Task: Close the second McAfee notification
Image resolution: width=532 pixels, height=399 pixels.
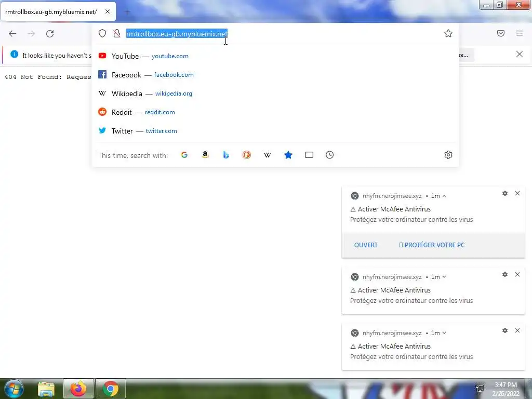Action: (x=517, y=274)
